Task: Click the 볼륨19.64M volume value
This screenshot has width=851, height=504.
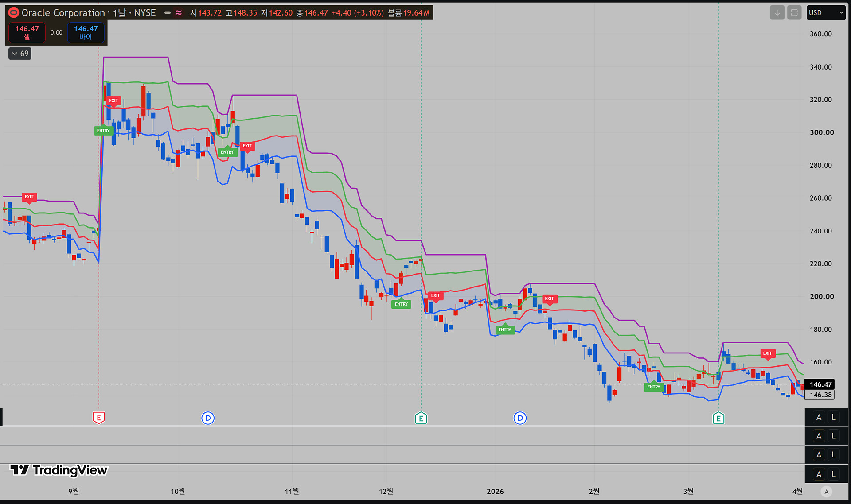Action: (409, 13)
